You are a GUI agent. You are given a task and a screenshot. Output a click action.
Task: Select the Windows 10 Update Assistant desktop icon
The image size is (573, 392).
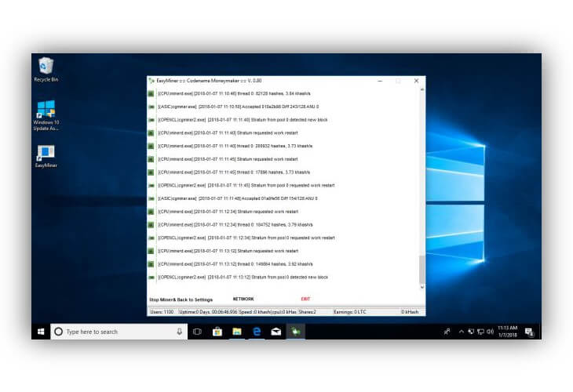(46, 115)
